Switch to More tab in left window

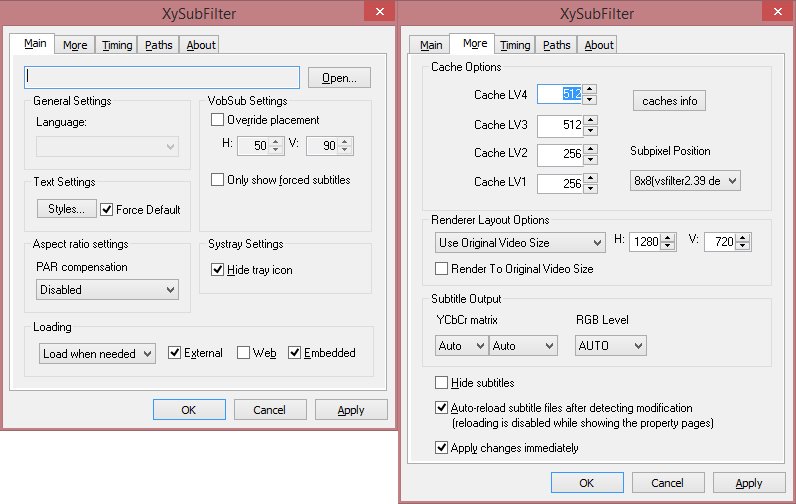(x=75, y=45)
